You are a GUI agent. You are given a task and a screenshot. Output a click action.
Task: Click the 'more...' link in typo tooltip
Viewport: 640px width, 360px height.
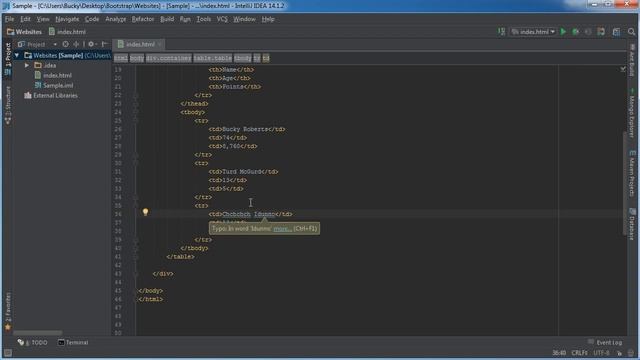click(282, 229)
